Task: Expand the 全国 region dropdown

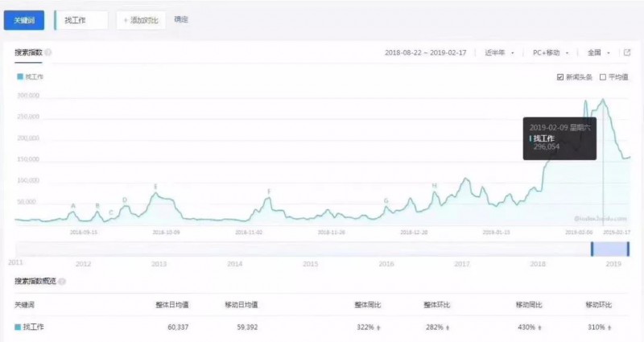Action: tap(599, 52)
